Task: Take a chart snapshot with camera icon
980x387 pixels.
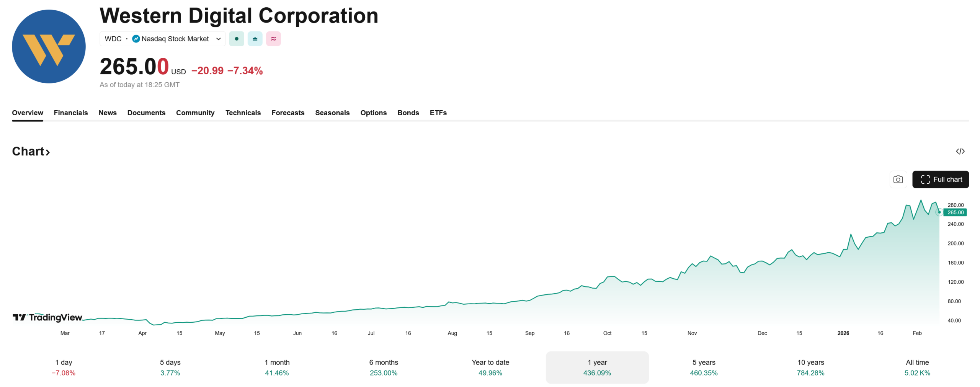Action: [898, 179]
